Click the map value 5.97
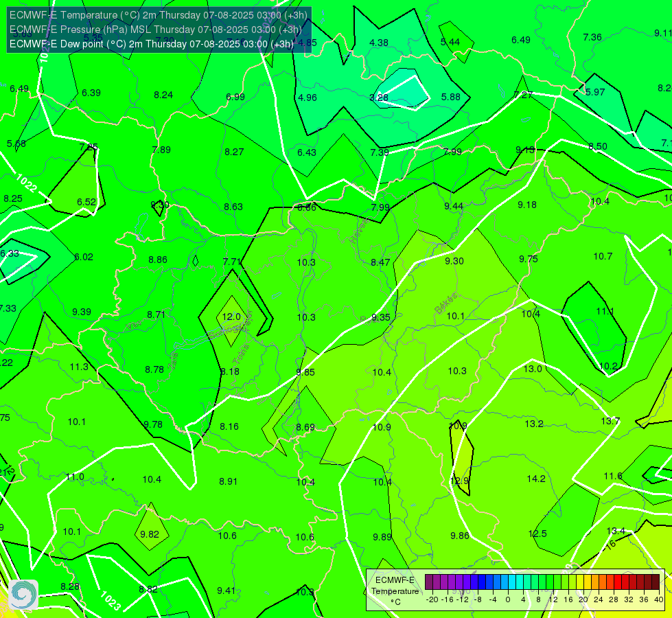Screen dimensions: 672x618 [595, 92]
